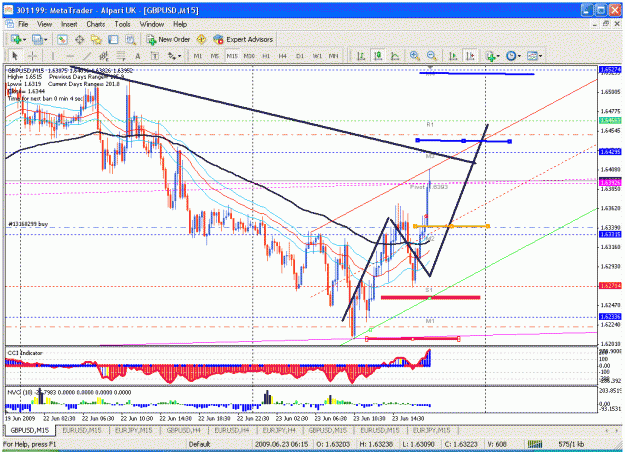
Task: Expand the arrows tool dropdown
Action: [180, 56]
